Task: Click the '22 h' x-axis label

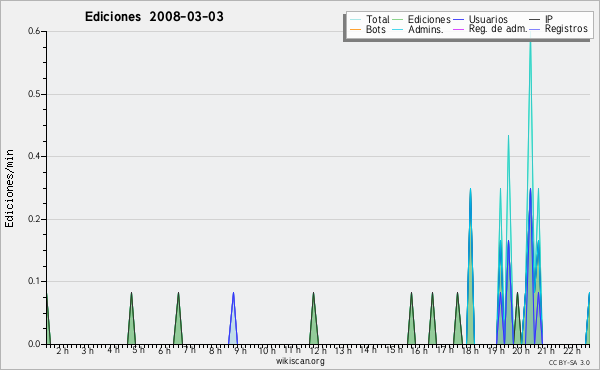Action: [572, 350]
